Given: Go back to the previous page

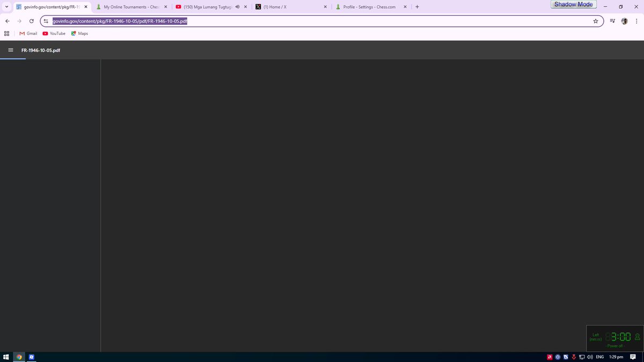Looking at the screenshot, I should tap(7, 21).
